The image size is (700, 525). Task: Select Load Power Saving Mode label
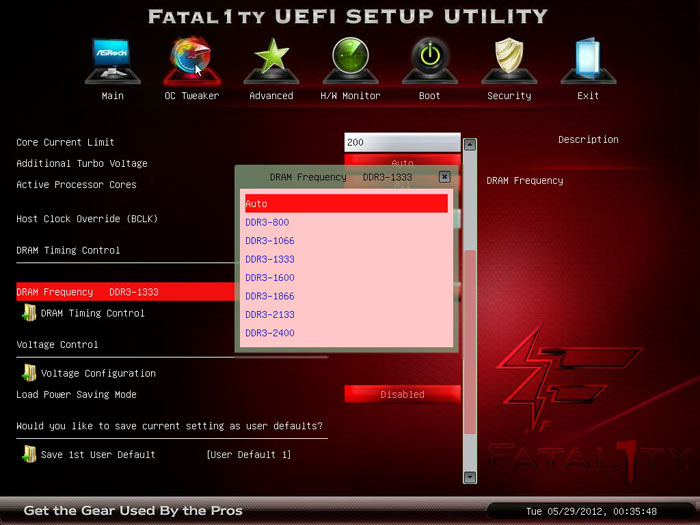point(76,394)
